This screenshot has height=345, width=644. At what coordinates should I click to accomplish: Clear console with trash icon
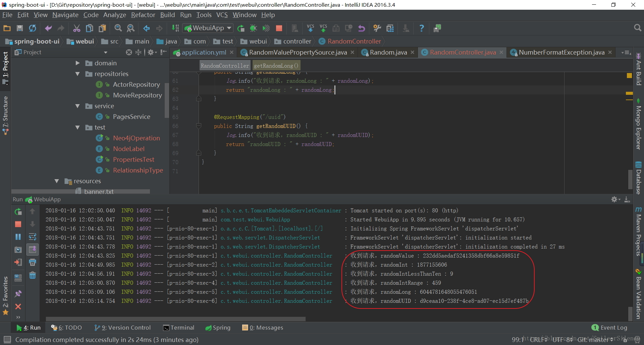(33, 275)
